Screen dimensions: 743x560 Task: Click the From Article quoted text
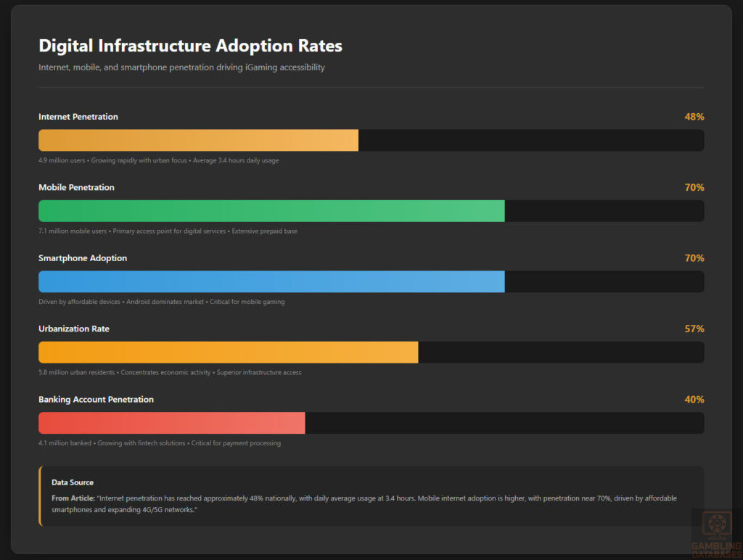click(361, 503)
